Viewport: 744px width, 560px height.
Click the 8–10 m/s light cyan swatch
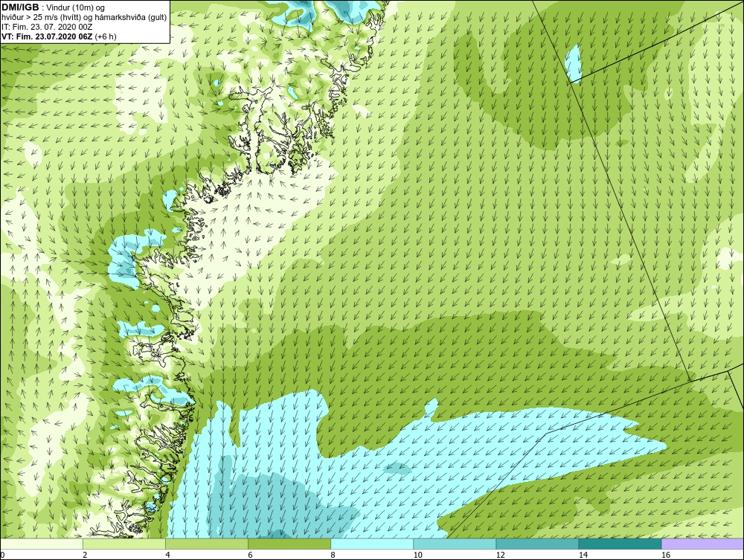click(372, 544)
